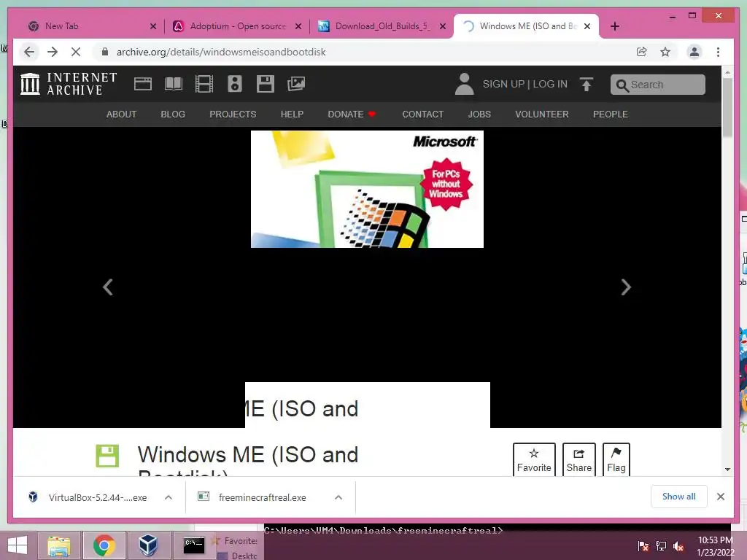747x560 pixels.
Task: Click the green software item icon
Action: 107,456
